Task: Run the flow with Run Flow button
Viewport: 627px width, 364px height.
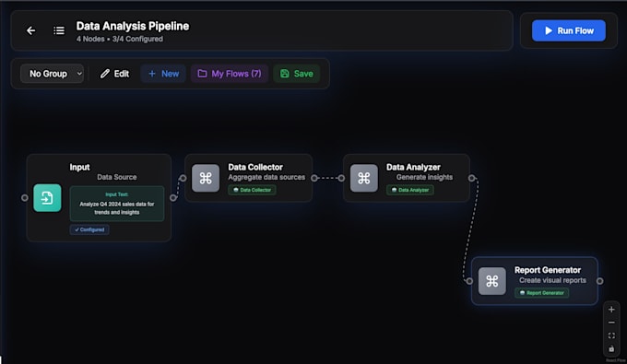Action: (569, 30)
